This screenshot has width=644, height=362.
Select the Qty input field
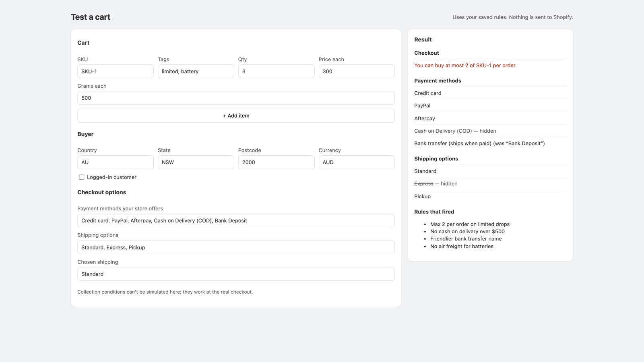point(276,71)
